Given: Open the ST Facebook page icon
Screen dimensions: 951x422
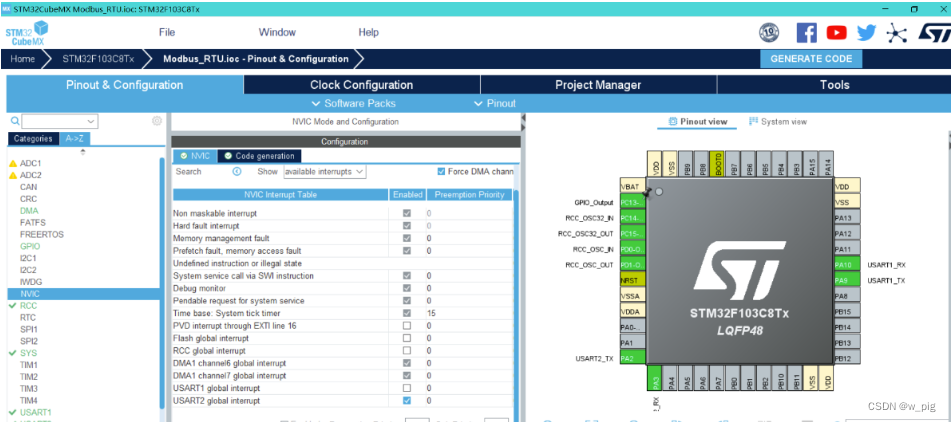Looking at the screenshot, I should click(x=806, y=32).
